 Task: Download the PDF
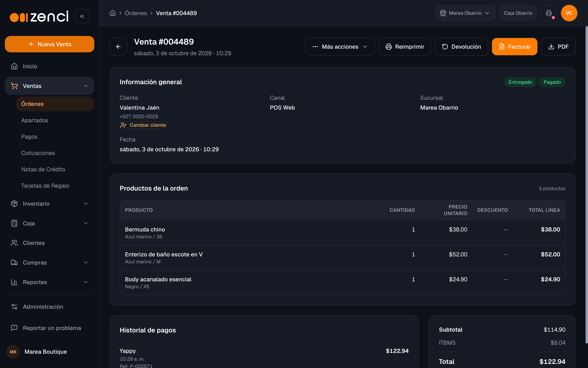coord(558,46)
